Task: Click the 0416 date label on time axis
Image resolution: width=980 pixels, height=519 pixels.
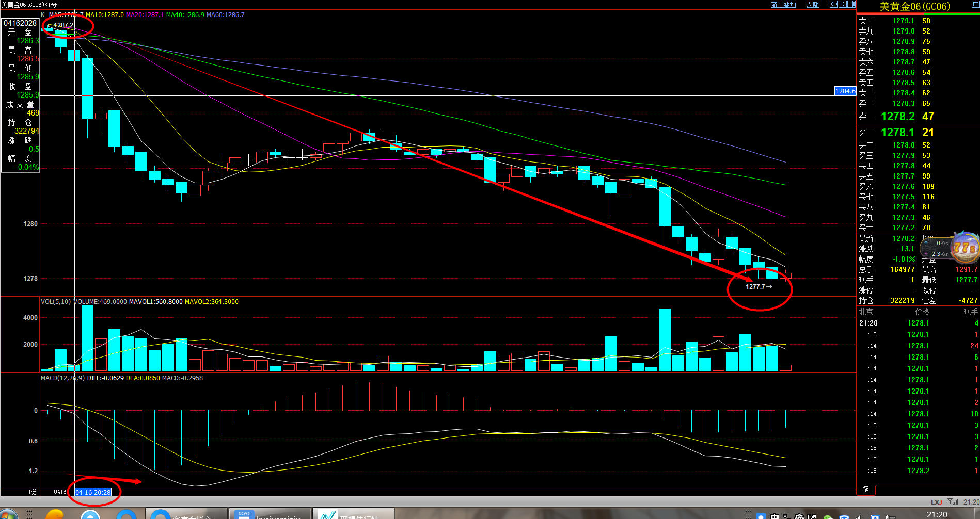Action: point(60,492)
